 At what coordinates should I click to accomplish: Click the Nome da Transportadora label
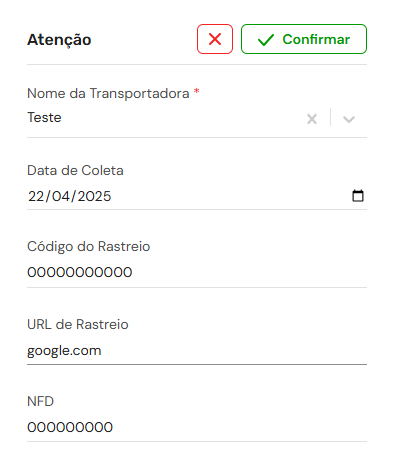coord(108,93)
